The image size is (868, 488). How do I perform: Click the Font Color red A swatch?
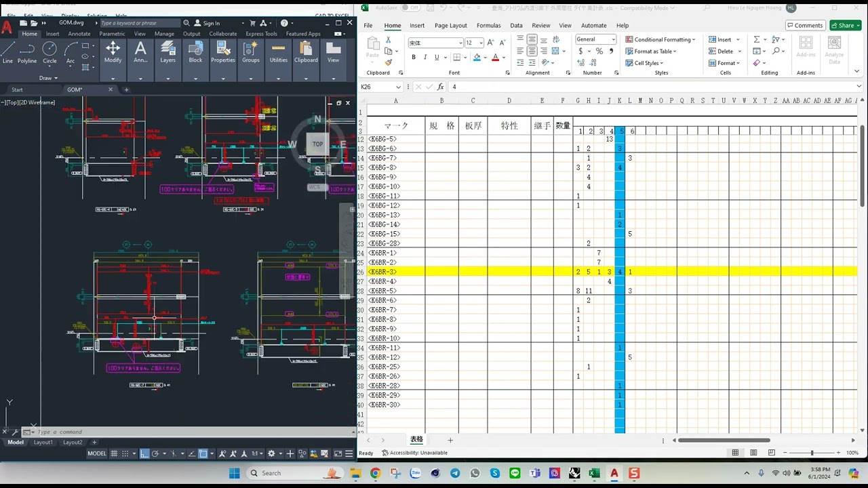[x=495, y=58]
